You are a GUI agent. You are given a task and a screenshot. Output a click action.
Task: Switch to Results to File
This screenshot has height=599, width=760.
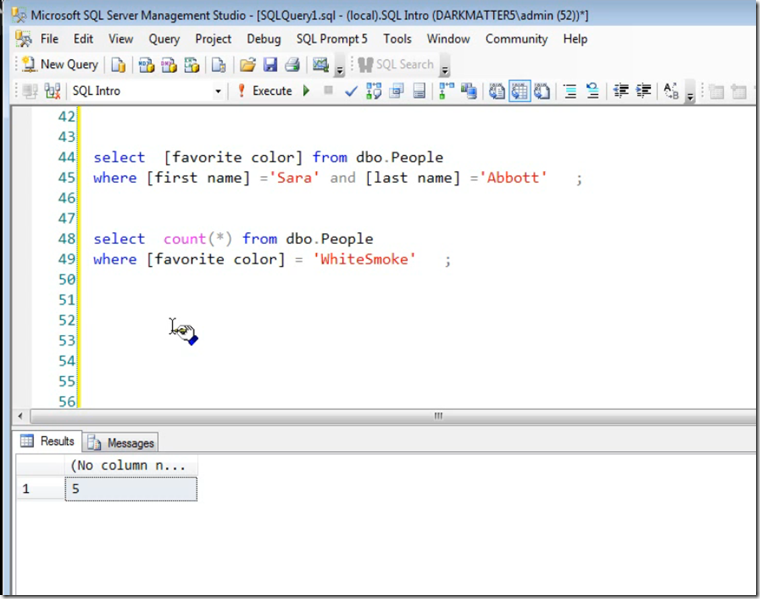point(542,91)
